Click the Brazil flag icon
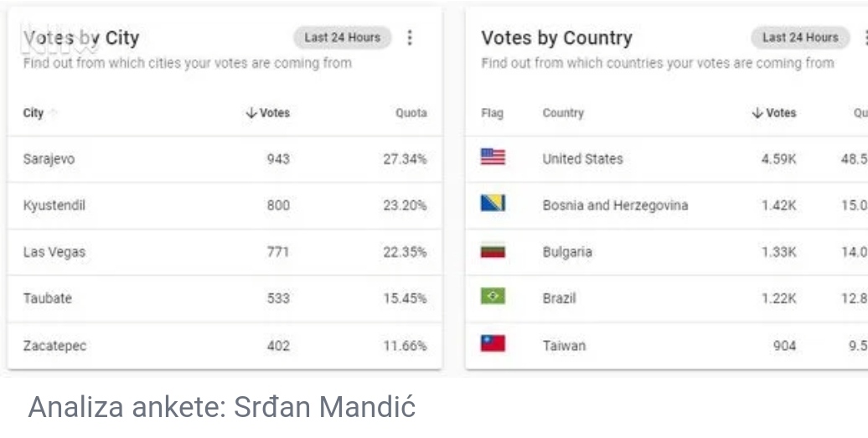The height and width of the screenshot is (438, 868). pos(493,297)
